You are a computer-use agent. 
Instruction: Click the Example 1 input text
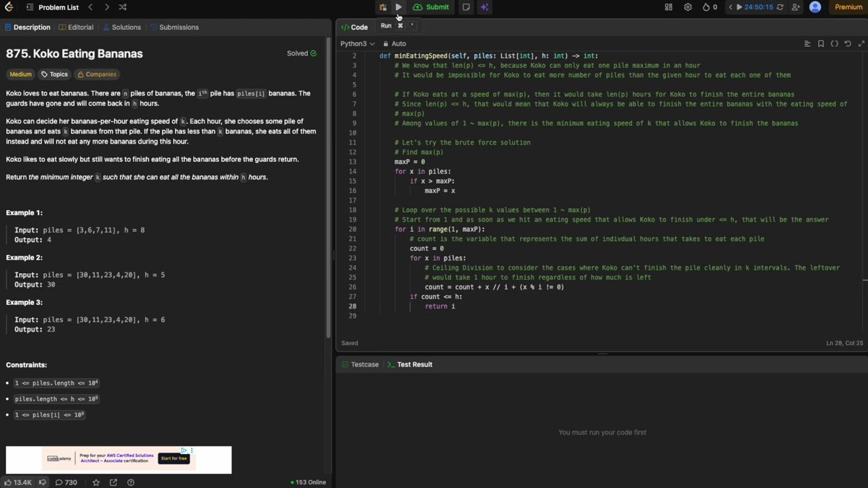(x=79, y=230)
